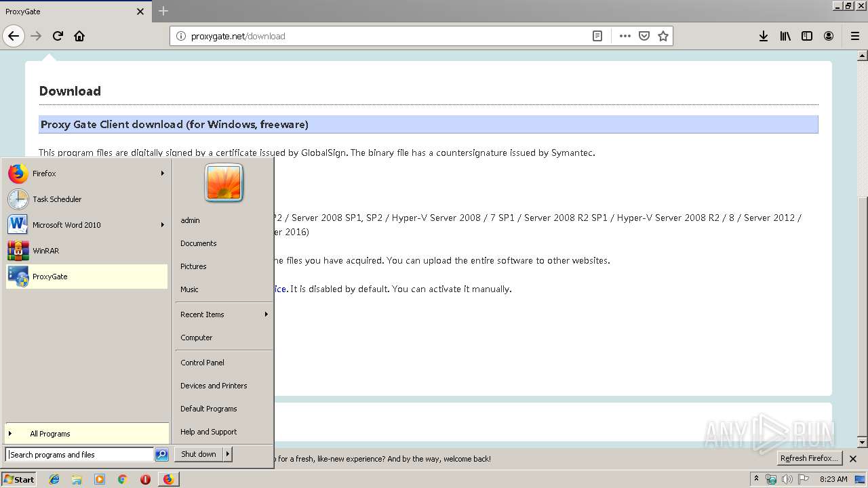Launch Firefox from Start menu
Viewport: 868px width, 488px height.
coord(86,174)
